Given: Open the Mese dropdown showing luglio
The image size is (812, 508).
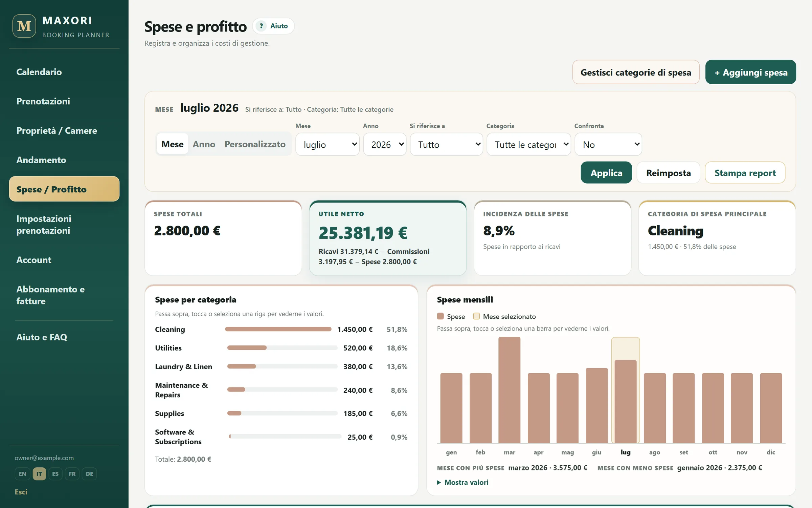Looking at the screenshot, I should tap(328, 145).
